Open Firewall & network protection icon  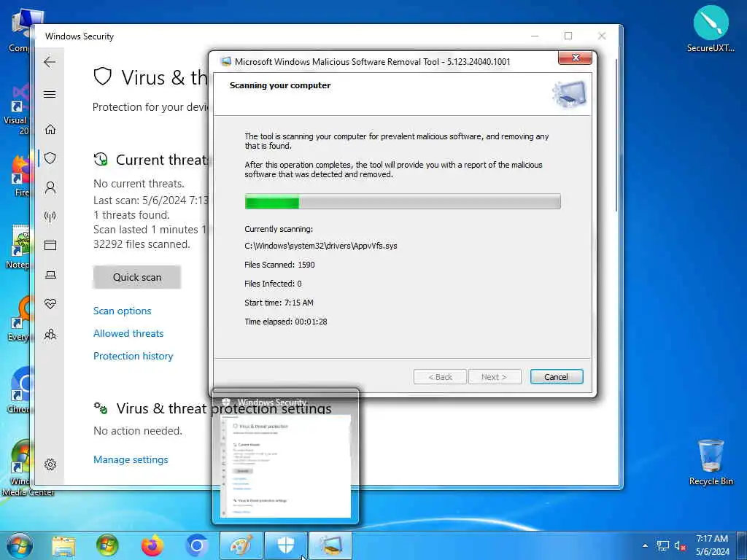click(x=50, y=217)
